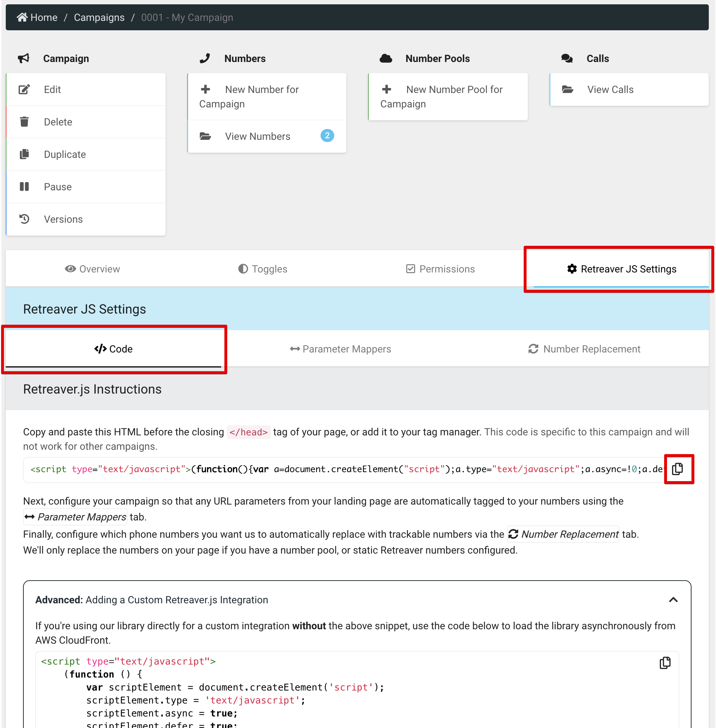
Task: Select the Number Replacement sub-tab
Action: (x=584, y=349)
